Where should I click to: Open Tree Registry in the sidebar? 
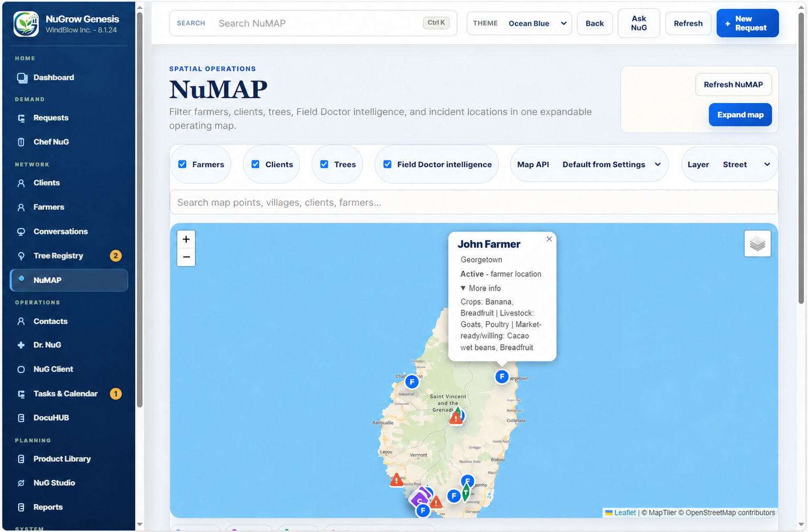click(x=69, y=256)
